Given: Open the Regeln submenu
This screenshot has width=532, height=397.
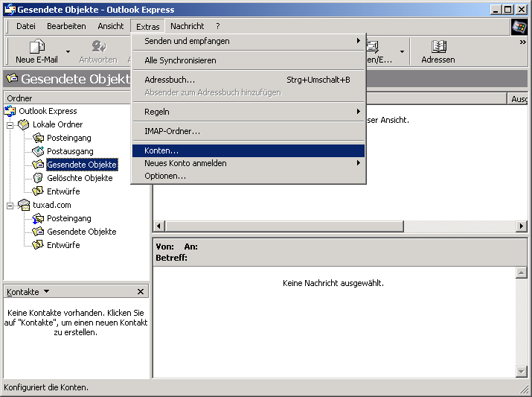Looking at the screenshot, I should [249, 112].
